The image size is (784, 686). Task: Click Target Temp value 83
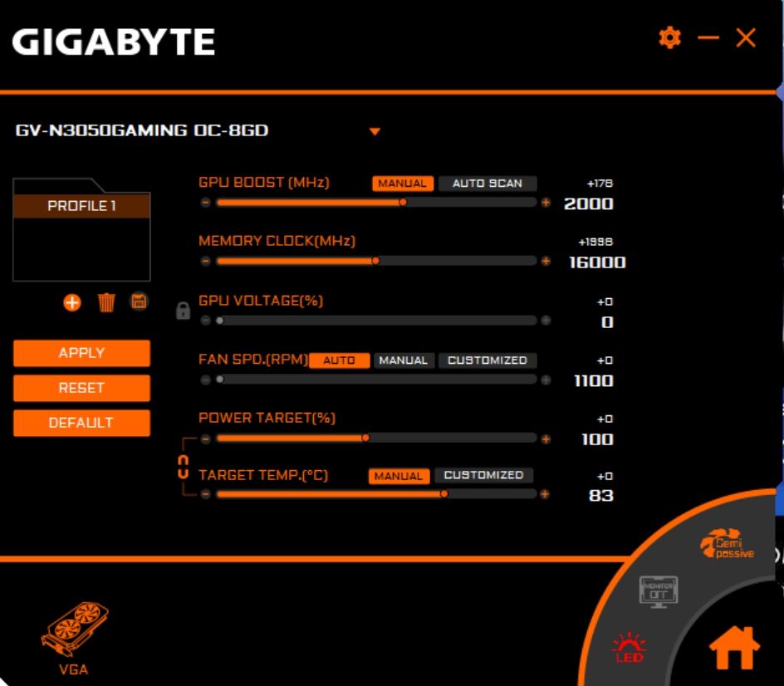[x=601, y=496]
